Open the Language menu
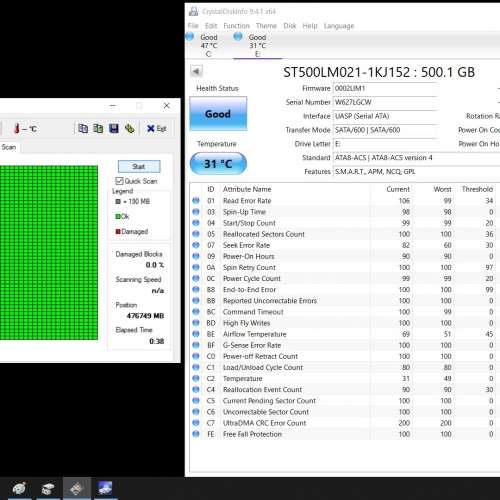Screen dimensions: 500x500 [x=339, y=26]
